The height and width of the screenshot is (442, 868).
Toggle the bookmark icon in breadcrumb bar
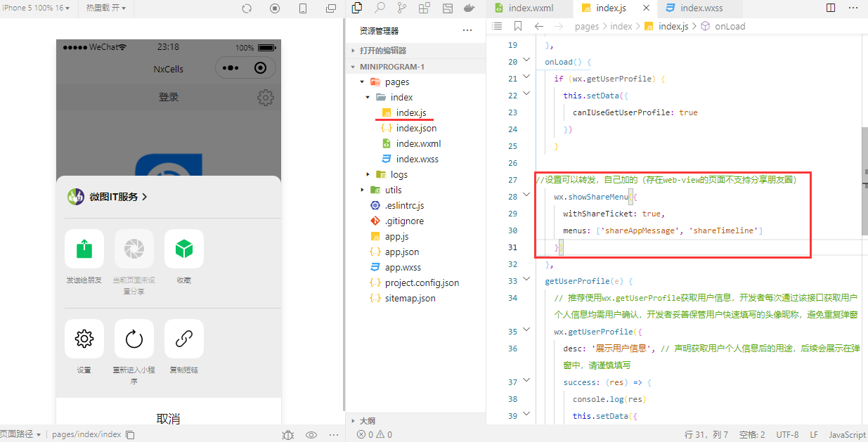click(518, 26)
